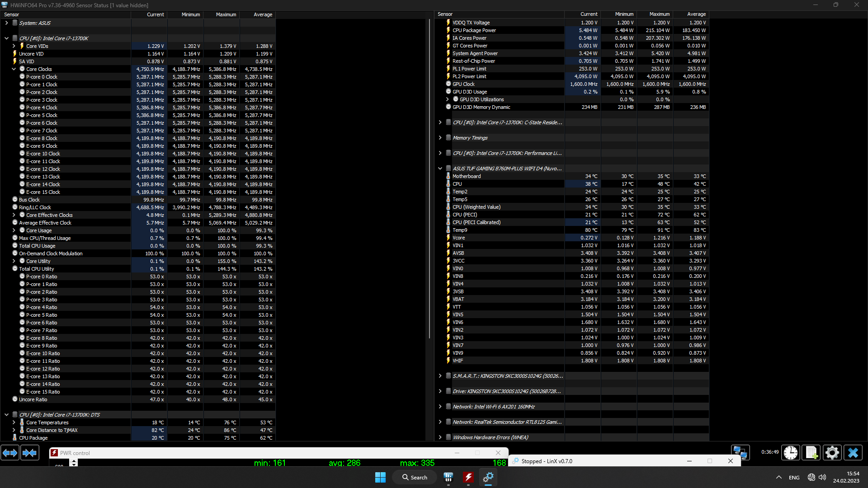The height and width of the screenshot is (488, 868).
Task: Collapse the ASUS TUF GAMING B760M-PLUS section
Action: pyautogui.click(x=440, y=169)
